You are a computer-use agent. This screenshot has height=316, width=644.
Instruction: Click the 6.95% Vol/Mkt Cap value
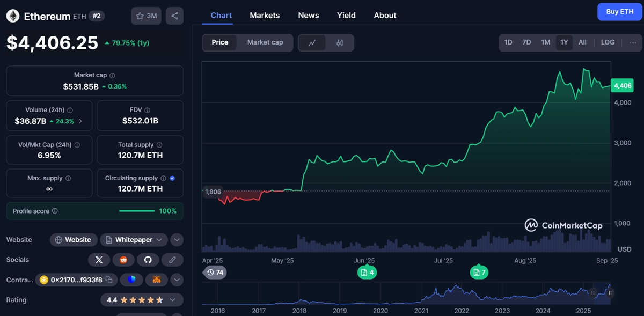(49, 156)
